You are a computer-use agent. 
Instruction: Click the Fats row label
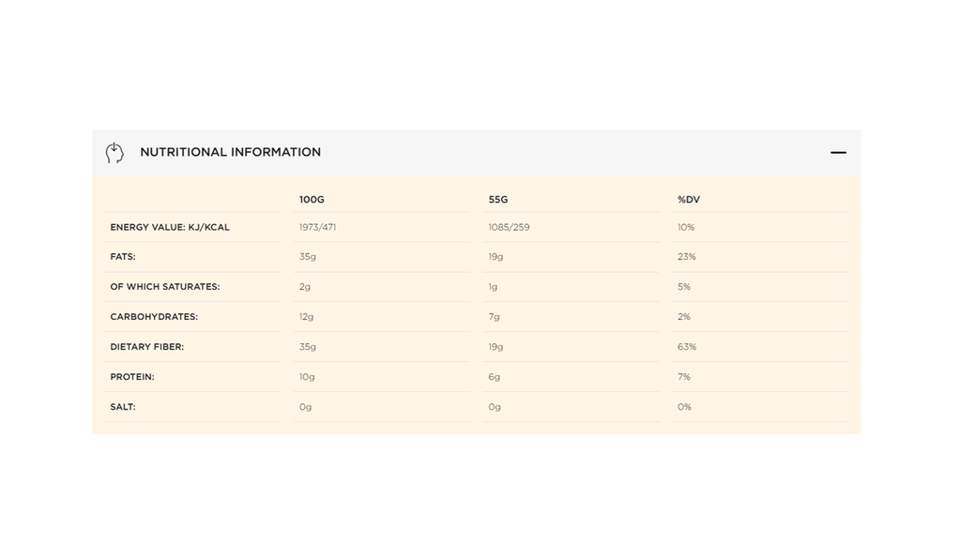[x=123, y=256]
